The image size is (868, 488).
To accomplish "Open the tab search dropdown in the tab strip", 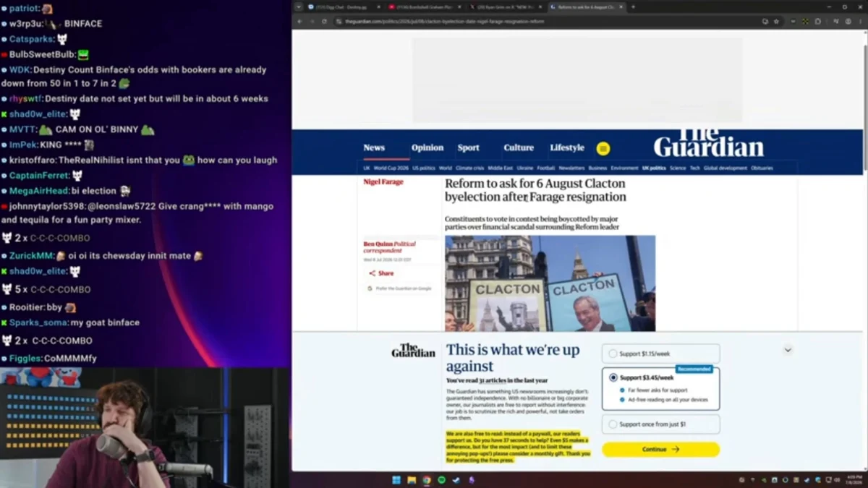I will [x=298, y=7].
